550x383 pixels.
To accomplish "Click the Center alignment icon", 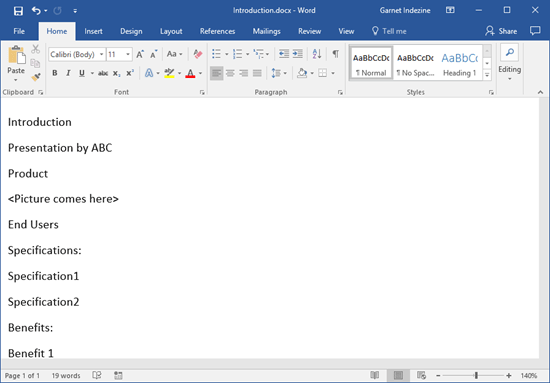I will click(x=230, y=73).
